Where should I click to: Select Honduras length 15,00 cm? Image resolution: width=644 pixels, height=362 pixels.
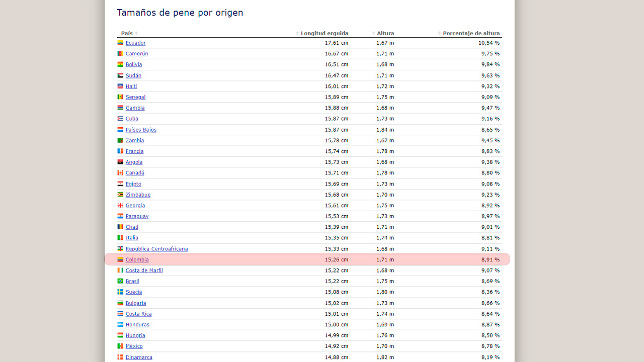point(337,325)
